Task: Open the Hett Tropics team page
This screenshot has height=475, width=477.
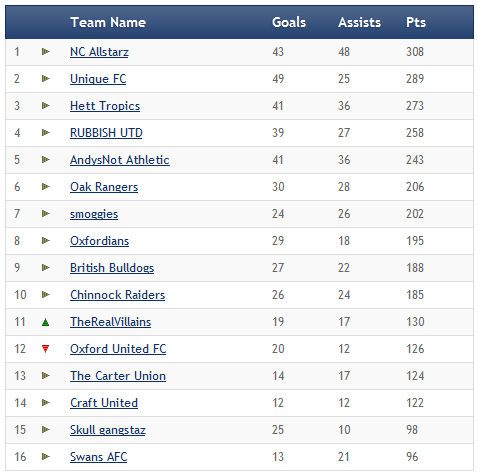Action: tap(105, 106)
